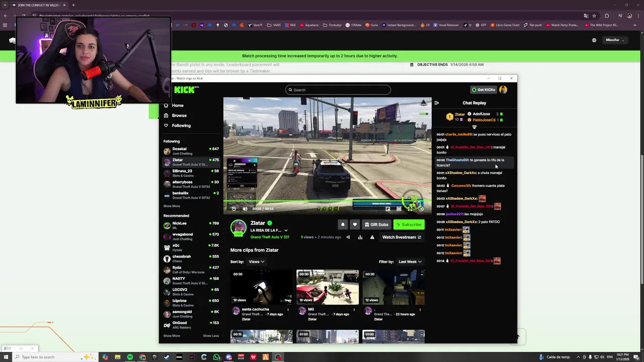Click the Home icon in the Kick sidebar
The image size is (644, 362).
166,106
